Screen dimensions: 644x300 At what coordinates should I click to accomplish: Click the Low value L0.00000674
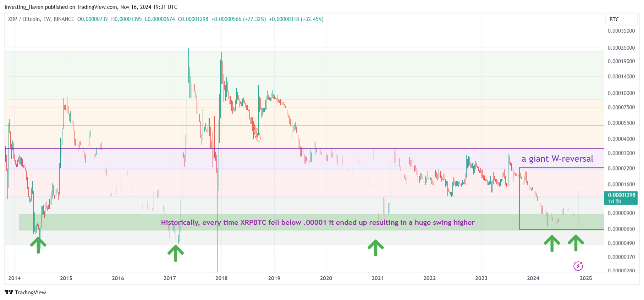pos(160,19)
